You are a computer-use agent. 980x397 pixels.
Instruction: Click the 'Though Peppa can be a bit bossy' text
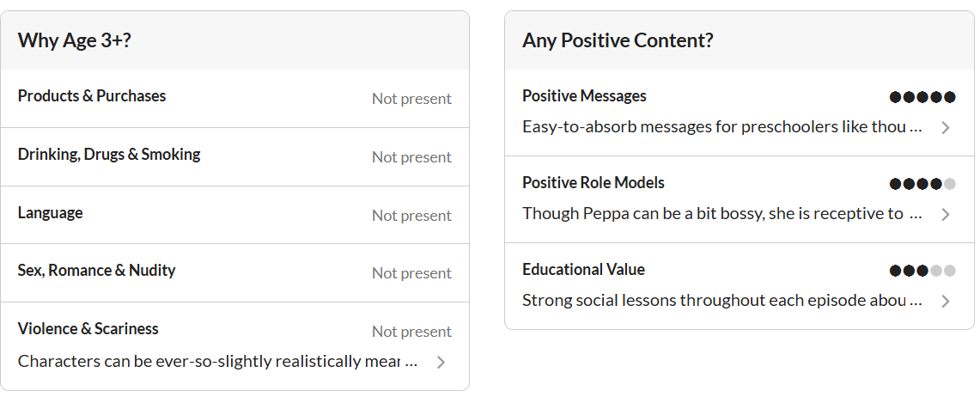713,214
